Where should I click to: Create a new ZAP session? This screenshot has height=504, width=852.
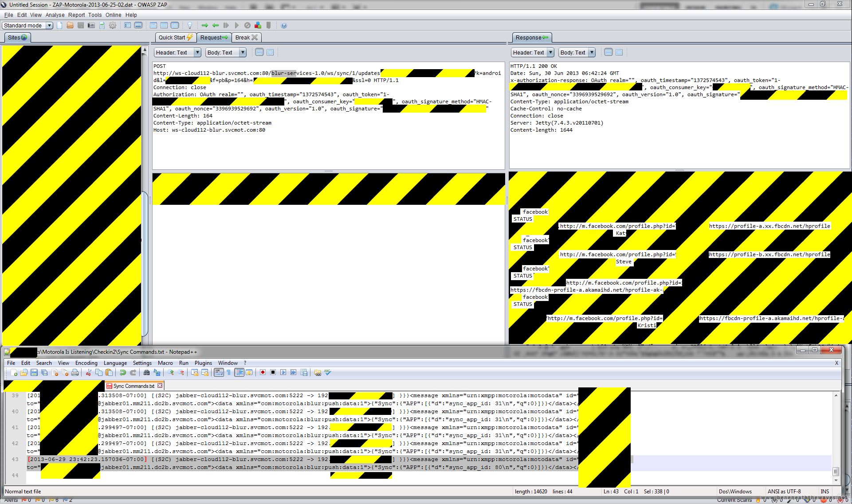(59, 25)
